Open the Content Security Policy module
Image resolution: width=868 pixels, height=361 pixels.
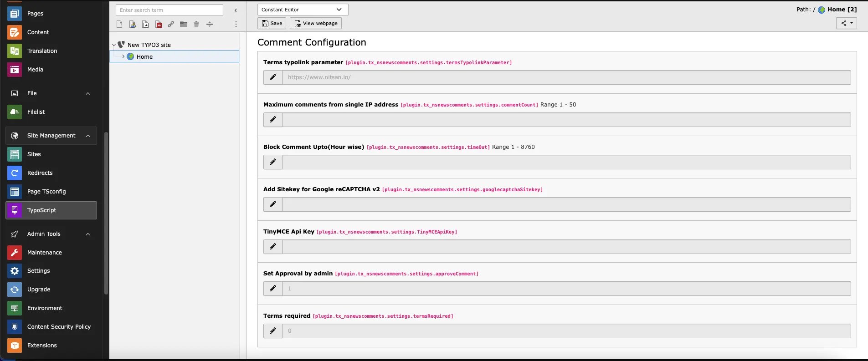coord(51,327)
